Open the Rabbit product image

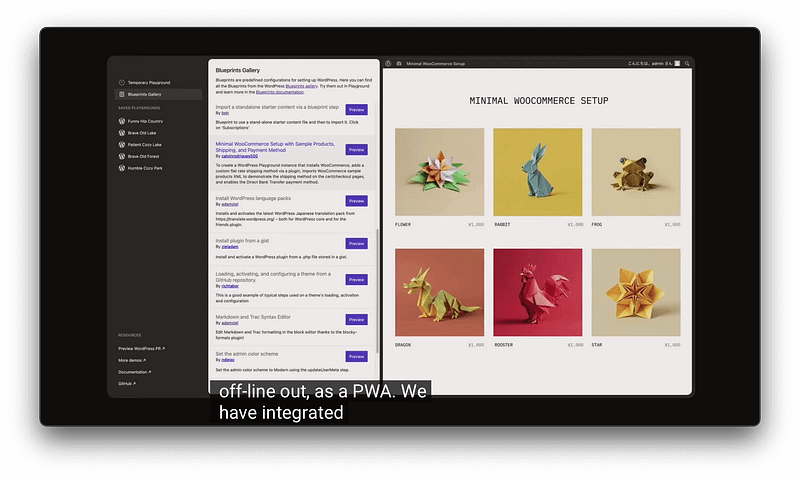(x=538, y=172)
